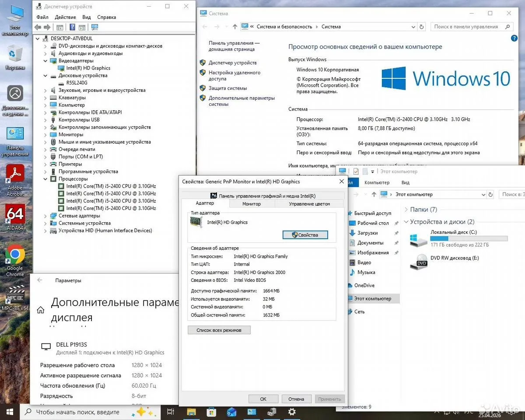Select Загрузки in Explorer navigation pane
Viewport: 525px width, 420px height.
(367, 233)
